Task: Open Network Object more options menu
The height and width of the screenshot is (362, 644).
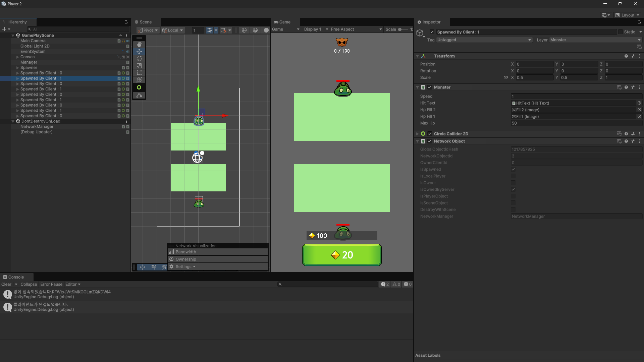Action: (x=640, y=141)
